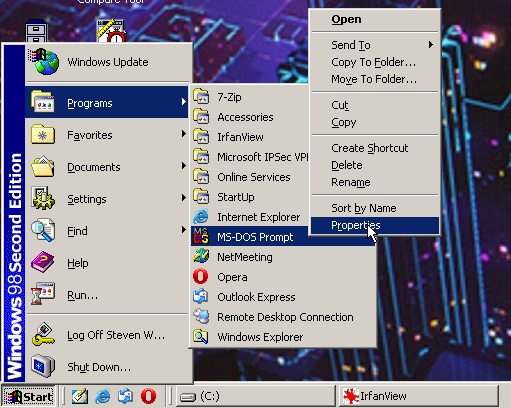Click the Accessories folder icon
Viewport: 511px width, 408px height.
tap(201, 116)
